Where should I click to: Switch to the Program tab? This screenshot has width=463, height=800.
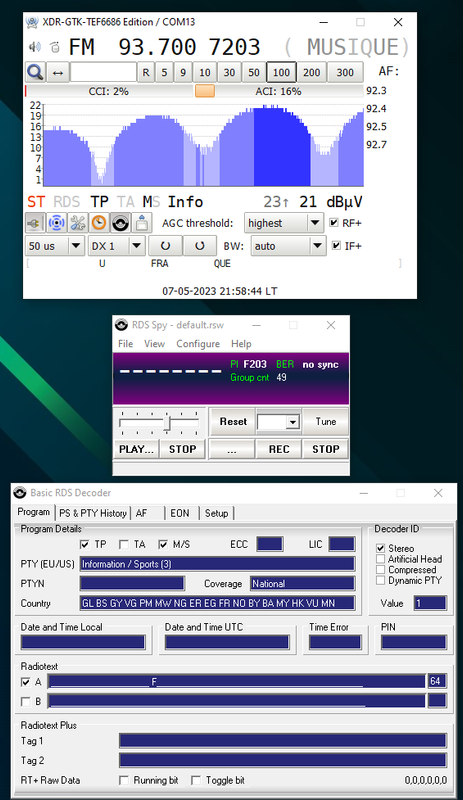[x=34, y=512]
